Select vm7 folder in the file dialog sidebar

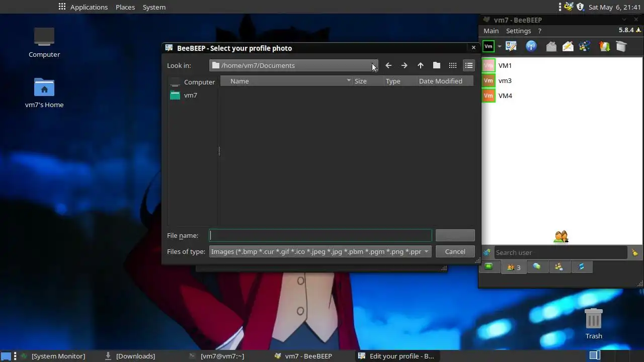[193, 95]
